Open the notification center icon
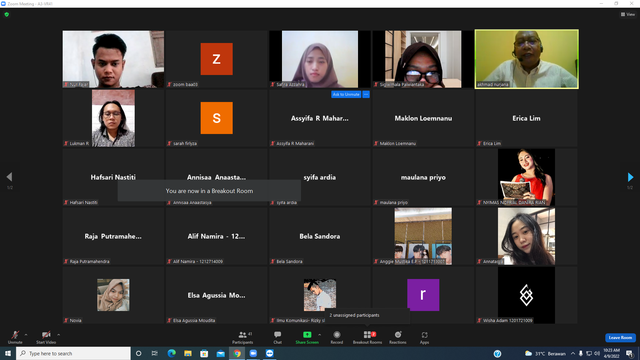The height and width of the screenshot is (360, 640). [x=629, y=353]
